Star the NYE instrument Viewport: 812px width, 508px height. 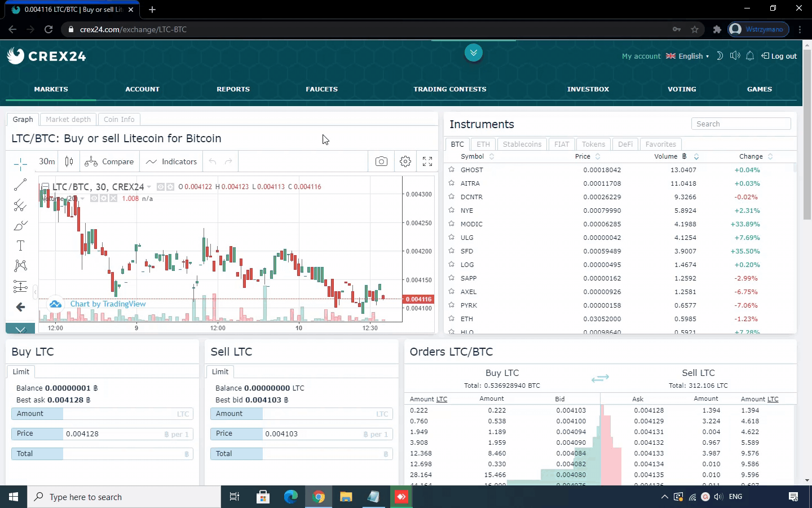point(451,210)
